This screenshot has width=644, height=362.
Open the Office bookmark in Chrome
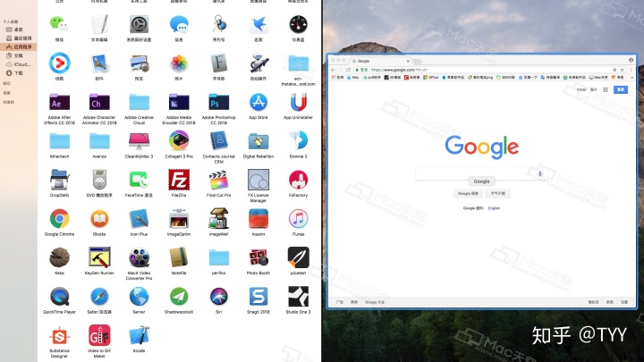431,77
